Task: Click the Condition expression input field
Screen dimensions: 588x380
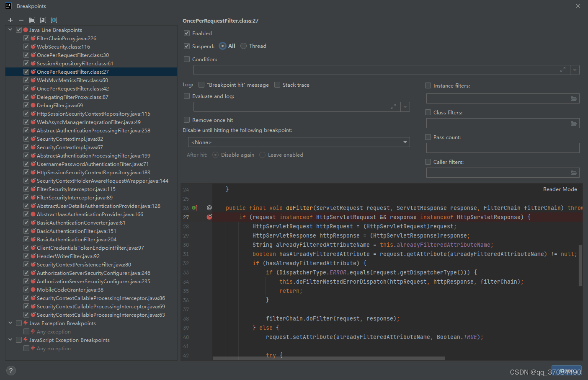Action: [382, 70]
